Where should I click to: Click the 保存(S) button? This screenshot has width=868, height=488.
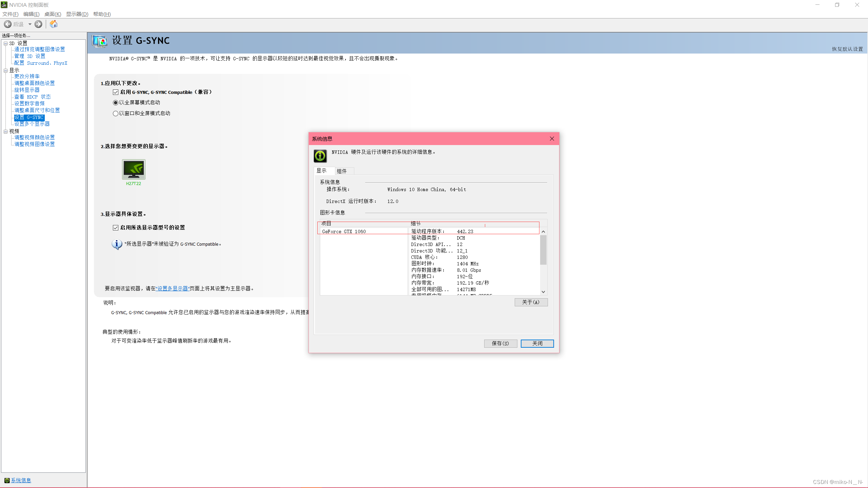click(500, 343)
